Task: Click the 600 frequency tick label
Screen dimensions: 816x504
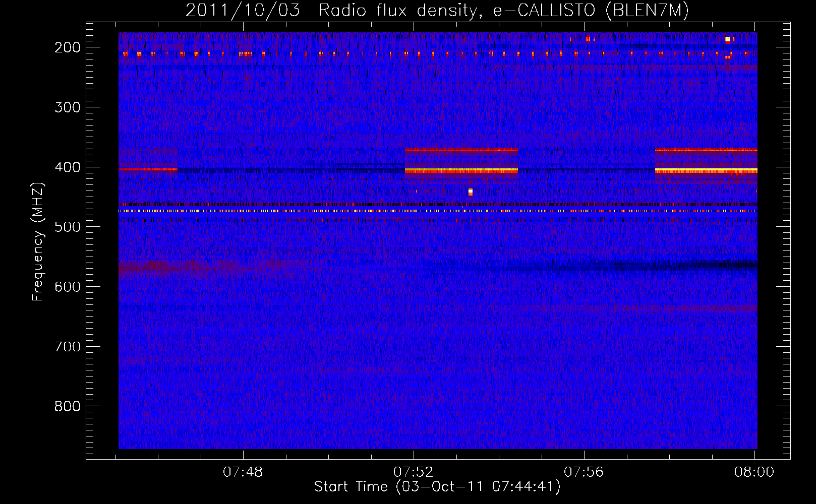Action: click(68, 287)
